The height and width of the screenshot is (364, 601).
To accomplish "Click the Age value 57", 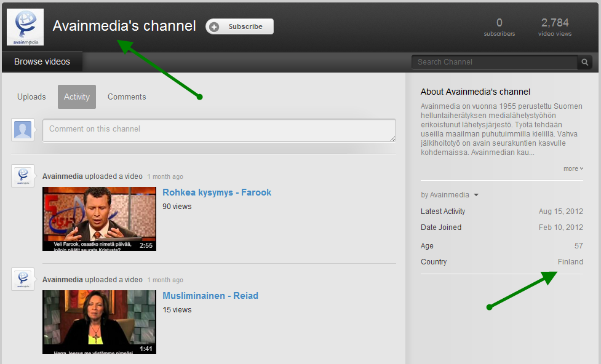I will click(579, 246).
